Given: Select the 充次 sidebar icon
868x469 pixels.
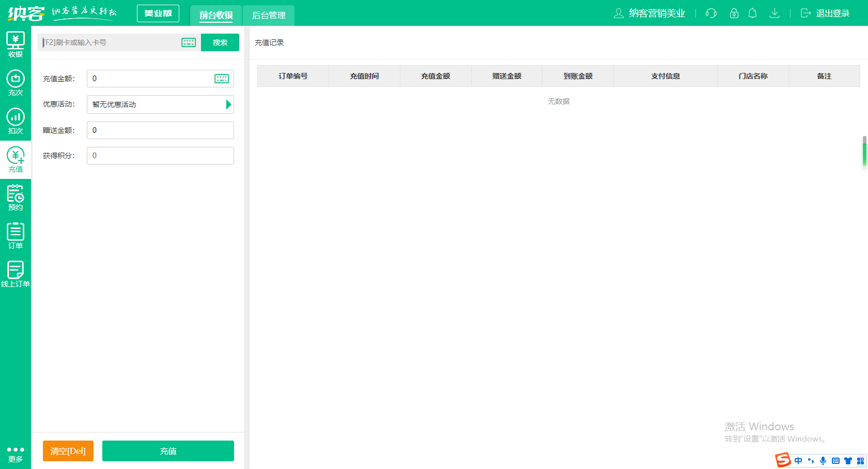Looking at the screenshot, I should pos(16,83).
